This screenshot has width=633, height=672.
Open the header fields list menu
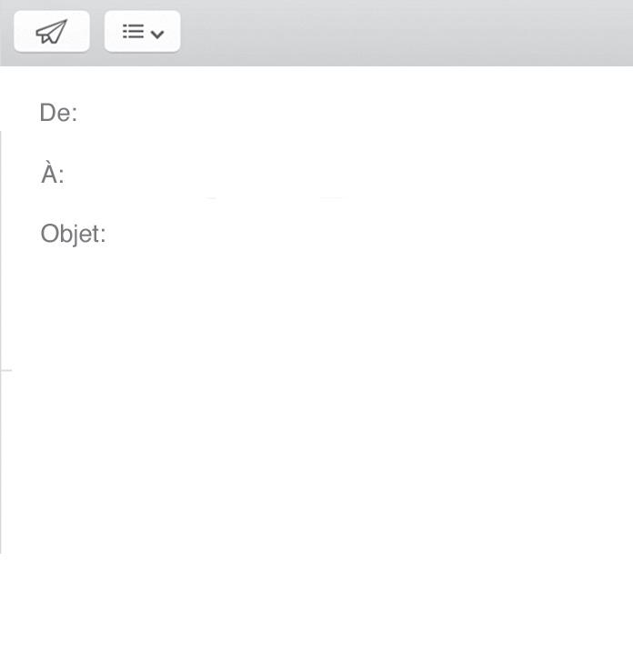click(142, 32)
